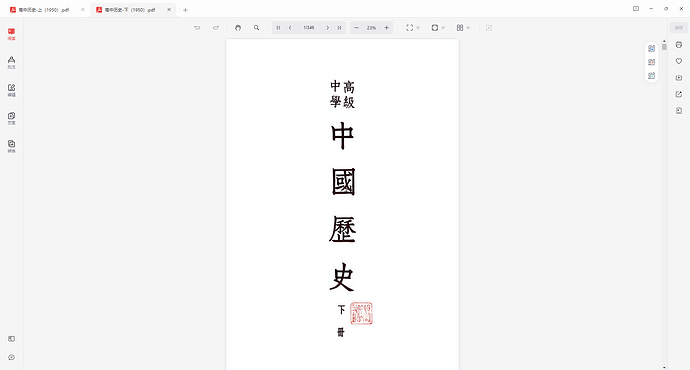Click the bottom green floating tool icon

point(652,76)
